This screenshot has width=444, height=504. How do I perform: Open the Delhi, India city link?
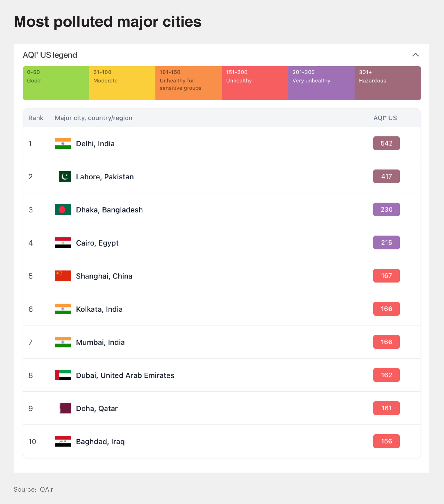pyautogui.click(x=95, y=144)
